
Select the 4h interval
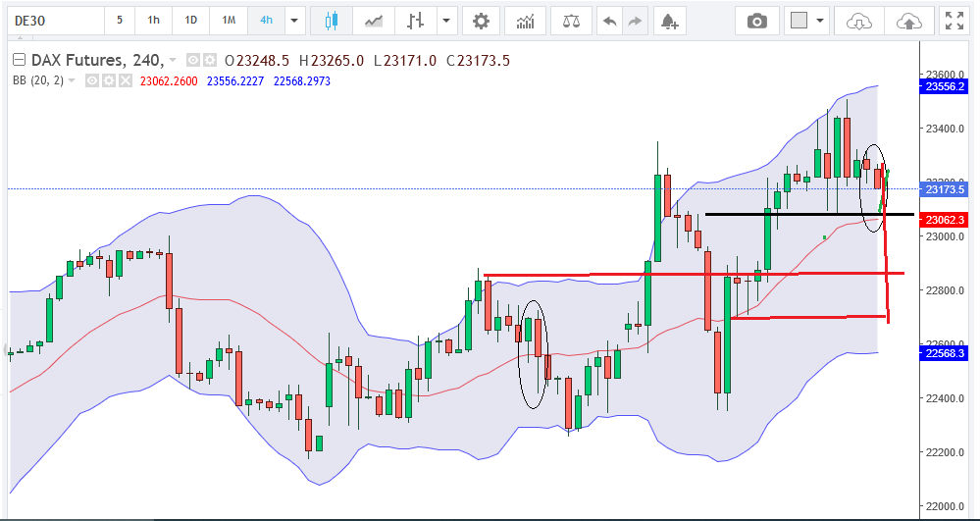click(x=266, y=20)
